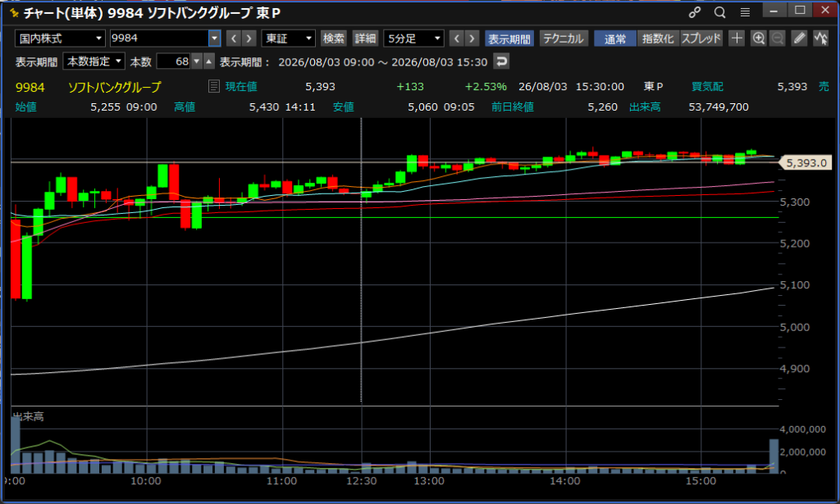
Task: Click the grayed zoom out magnifier
Action: tap(778, 38)
